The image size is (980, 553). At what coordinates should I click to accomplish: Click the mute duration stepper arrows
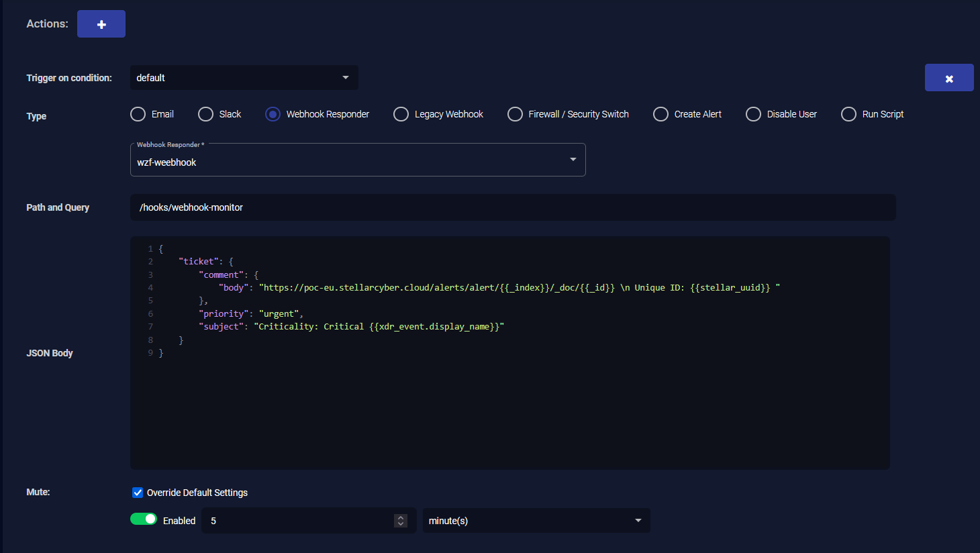(401, 521)
